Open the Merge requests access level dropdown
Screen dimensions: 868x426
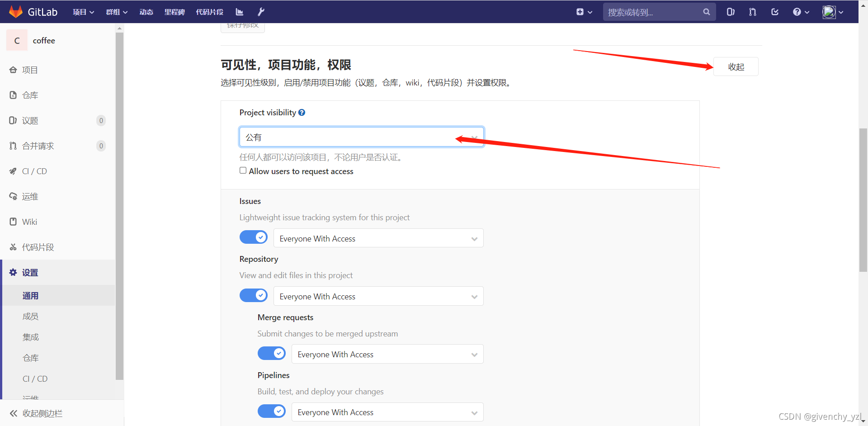[x=387, y=354]
